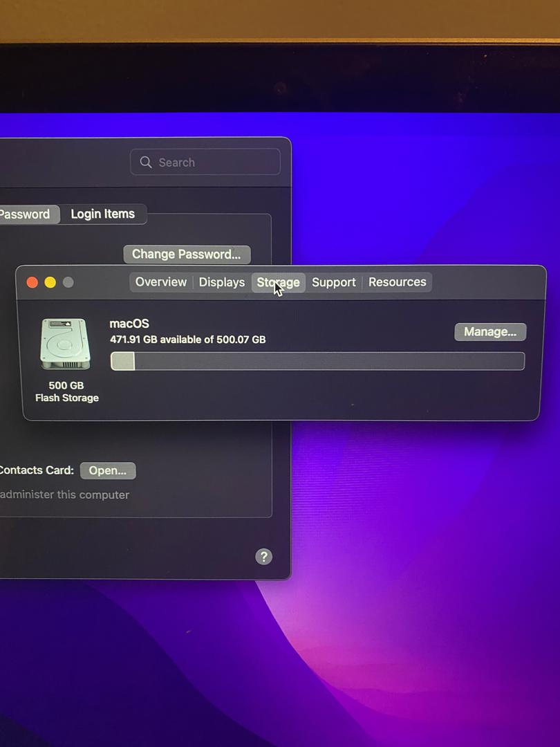Image resolution: width=560 pixels, height=747 pixels.
Task: Select the Storage tab
Action: click(x=278, y=282)
